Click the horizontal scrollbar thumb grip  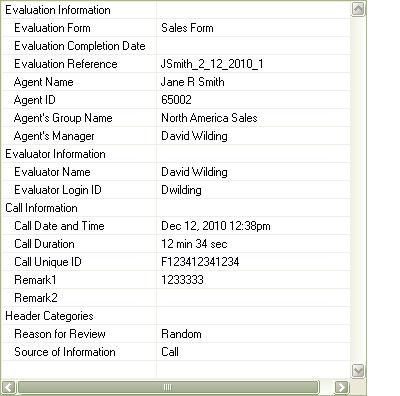[x=168, y=387]
